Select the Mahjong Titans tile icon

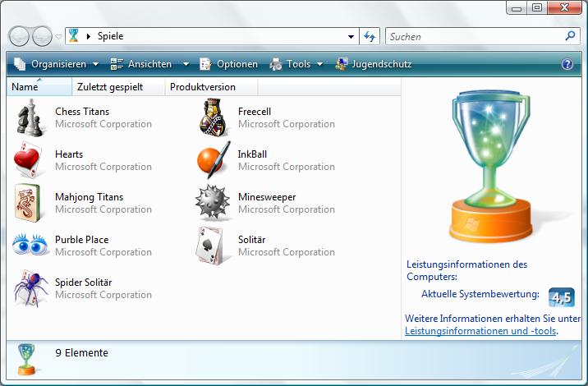(27, 203)
